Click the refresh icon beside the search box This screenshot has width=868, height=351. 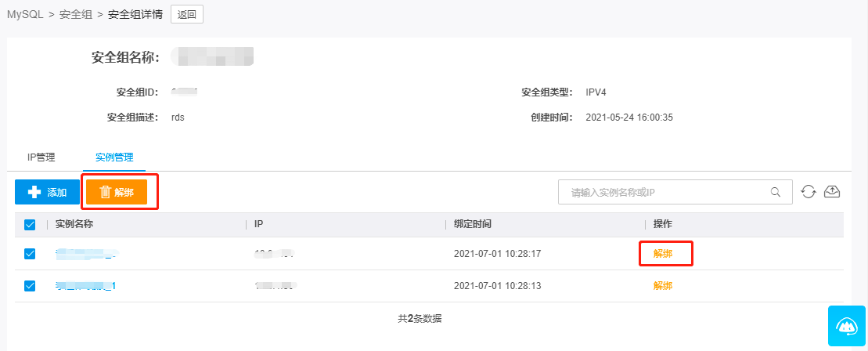[809, 192]
